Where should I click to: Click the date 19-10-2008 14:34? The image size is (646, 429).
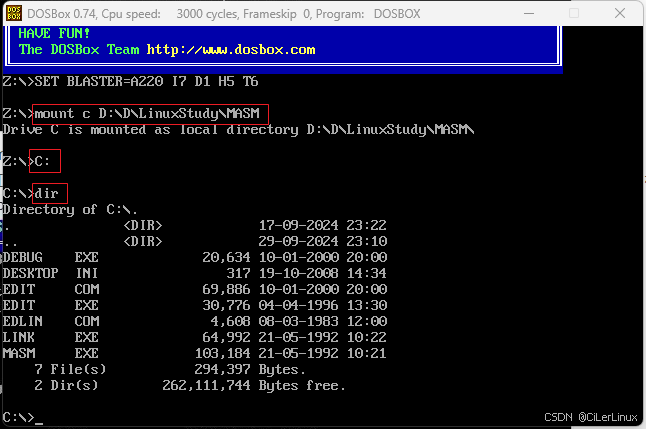coord(323,273)
